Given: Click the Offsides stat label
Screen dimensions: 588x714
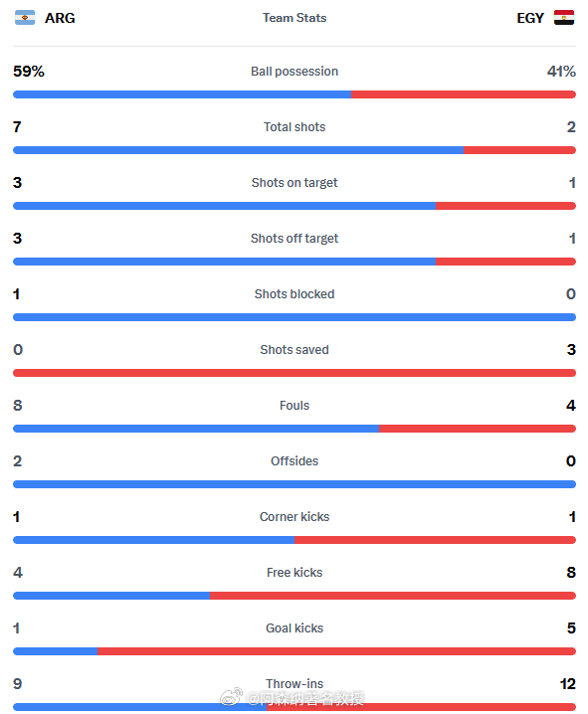Looking at the screenshot, I should point(294,460).
